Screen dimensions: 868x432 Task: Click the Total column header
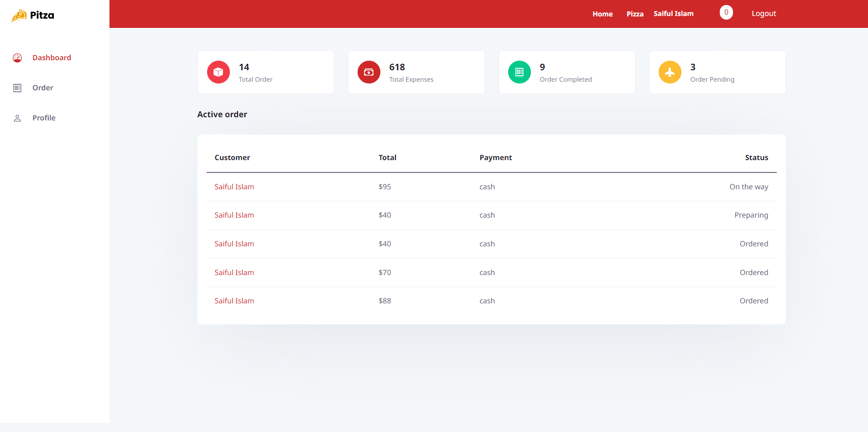click(387, 157)
